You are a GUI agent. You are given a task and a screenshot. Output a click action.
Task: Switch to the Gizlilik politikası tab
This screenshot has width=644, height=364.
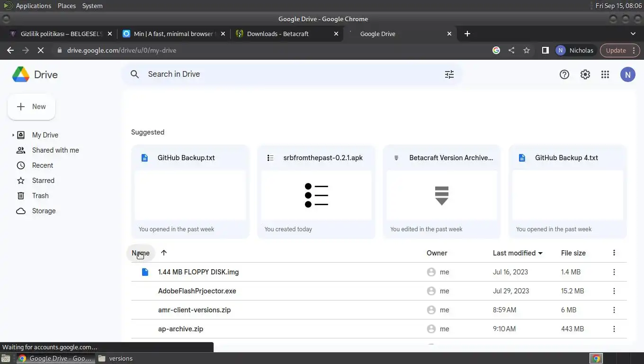coord(62,34)
